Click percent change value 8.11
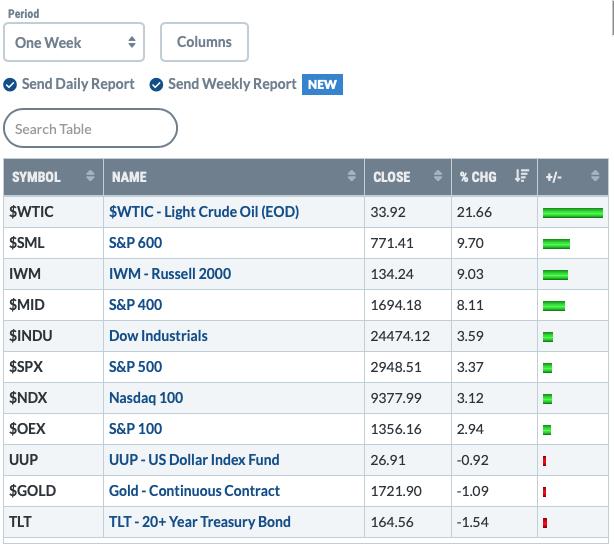Viewport: 614px width, 547px height. [x=470, y=305]
